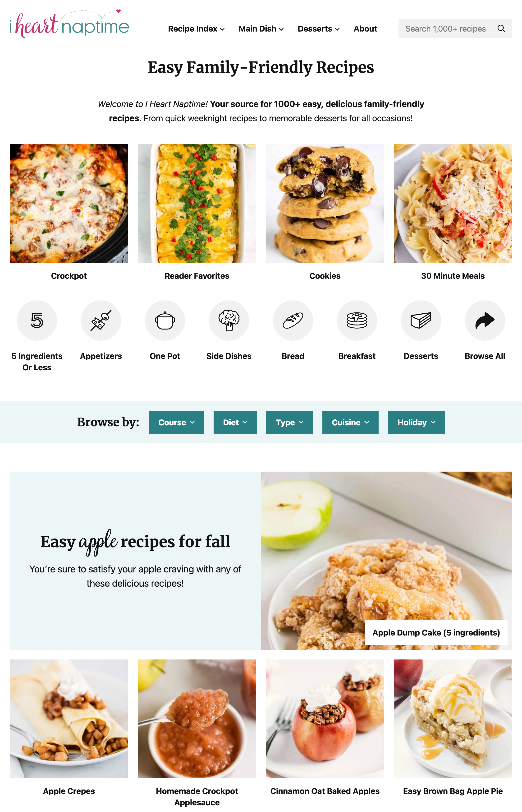
Task: Open the 5 Ingredients Or Less icon
Action: point(37,320)
